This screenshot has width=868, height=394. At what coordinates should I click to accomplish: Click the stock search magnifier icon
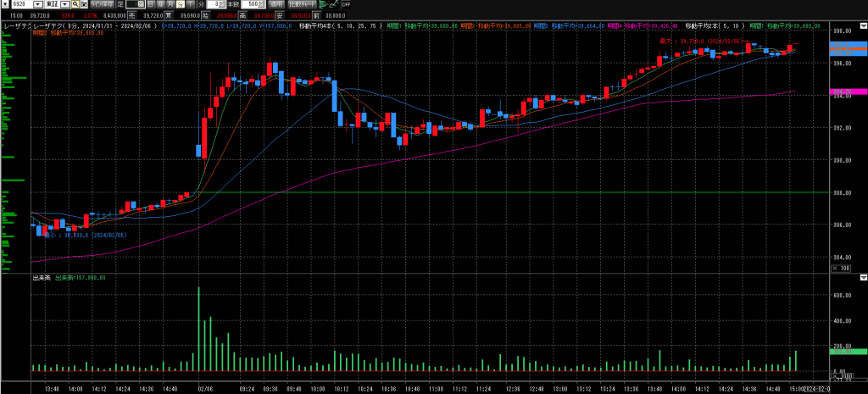pos(75,4)
